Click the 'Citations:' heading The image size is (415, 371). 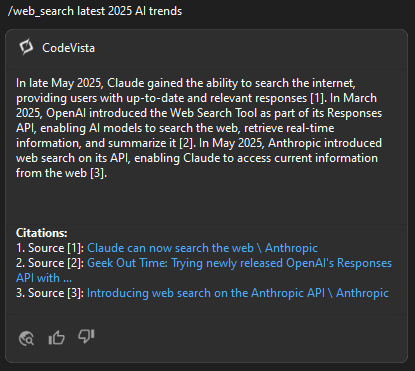coord(42,233)
